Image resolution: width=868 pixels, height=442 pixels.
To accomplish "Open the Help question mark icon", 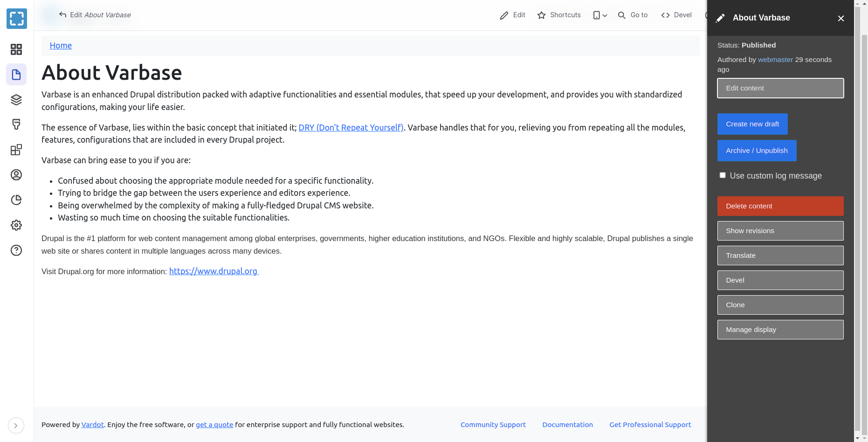I will pos(16,250).
